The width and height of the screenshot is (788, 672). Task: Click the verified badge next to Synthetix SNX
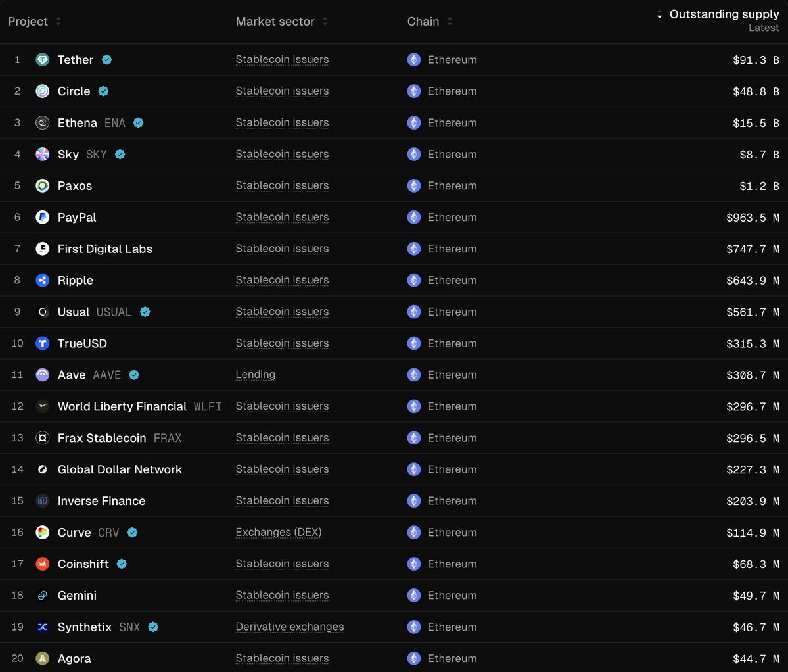point(153,627)
